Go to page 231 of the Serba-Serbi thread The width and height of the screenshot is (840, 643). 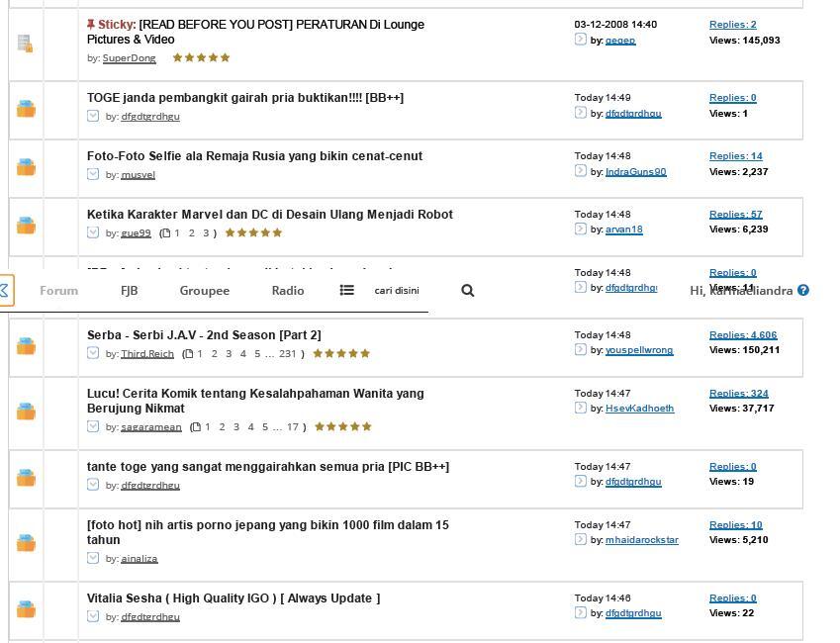pos(287,354)
